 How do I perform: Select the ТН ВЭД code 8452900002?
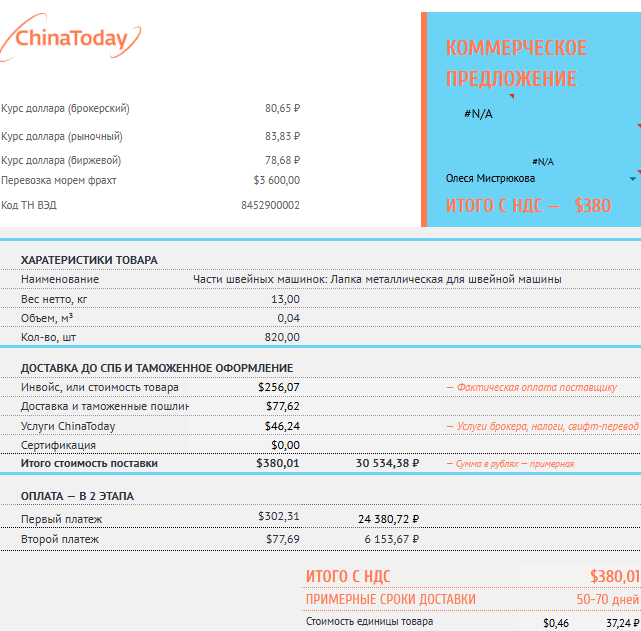pyautogui.click(x=270, y=205)
